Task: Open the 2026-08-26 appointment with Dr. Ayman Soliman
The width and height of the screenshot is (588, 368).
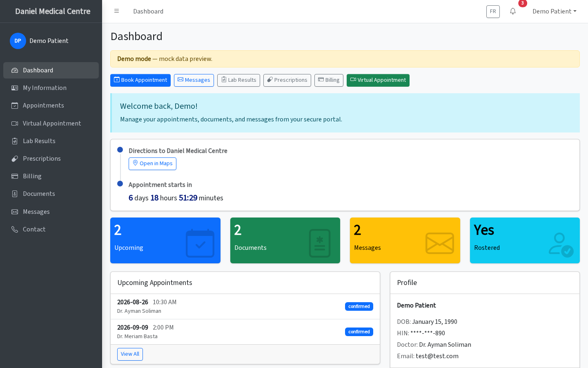Action: (245, 307)
